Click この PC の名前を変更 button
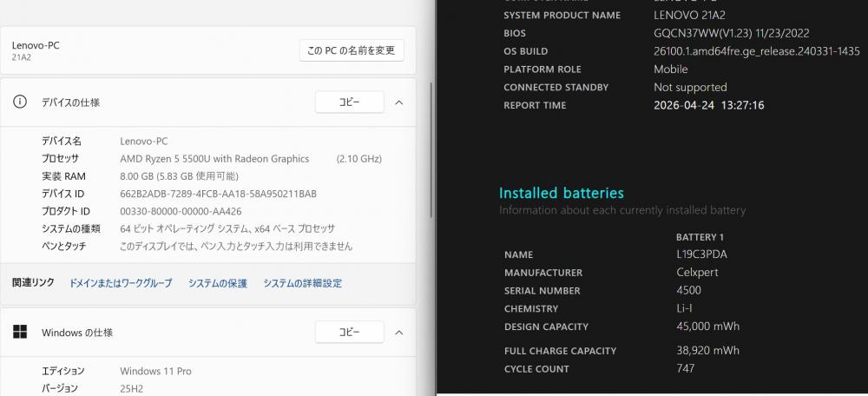Viewport: 868px width, 396px height. tap(352, 50)
